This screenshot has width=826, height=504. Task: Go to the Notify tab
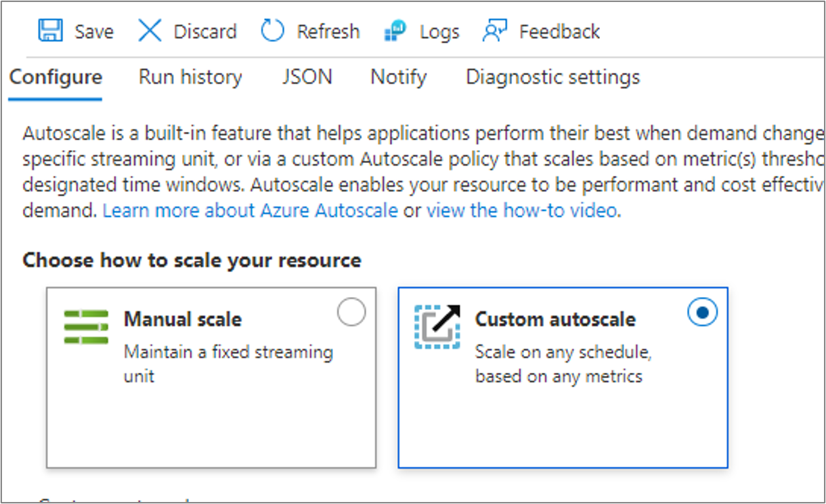click(x=398, y=77)
